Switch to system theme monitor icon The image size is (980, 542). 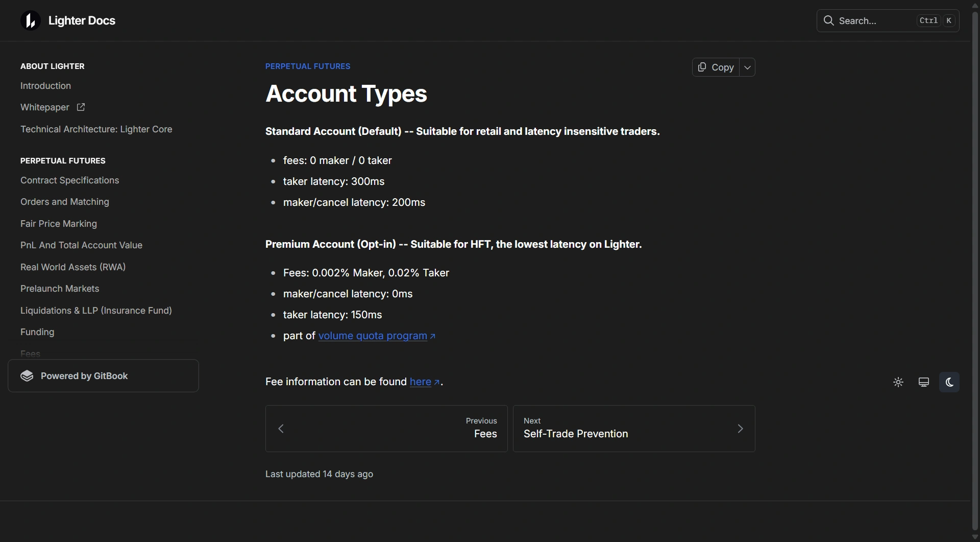click(924, 382)
